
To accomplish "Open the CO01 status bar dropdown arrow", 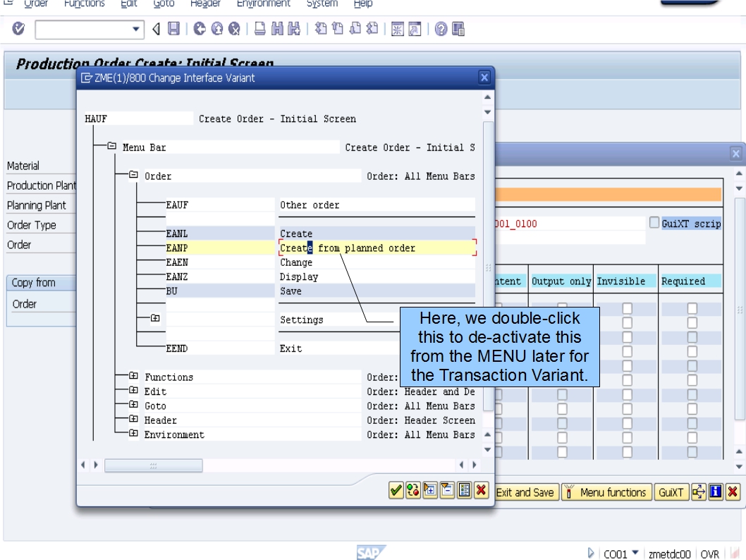I will (x=635, y=553).
